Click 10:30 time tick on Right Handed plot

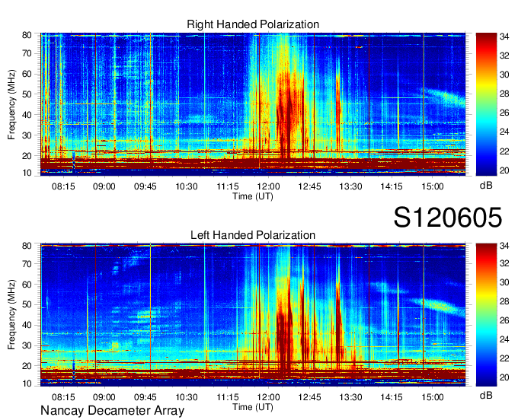187,186
